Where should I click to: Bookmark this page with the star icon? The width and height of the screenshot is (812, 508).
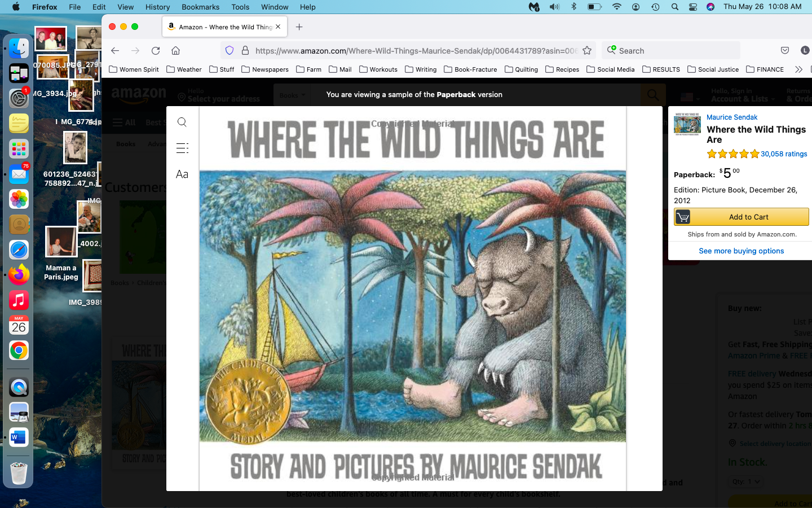(x=587, y=50)
